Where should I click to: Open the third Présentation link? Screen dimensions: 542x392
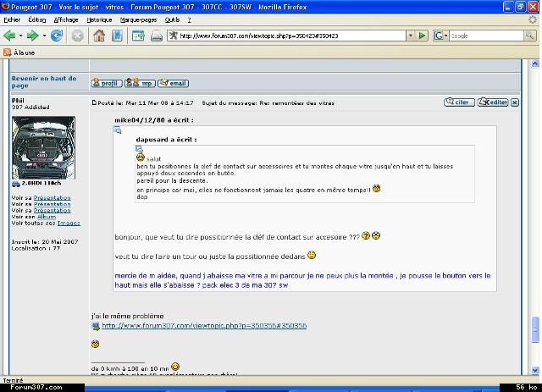point(53,210)
